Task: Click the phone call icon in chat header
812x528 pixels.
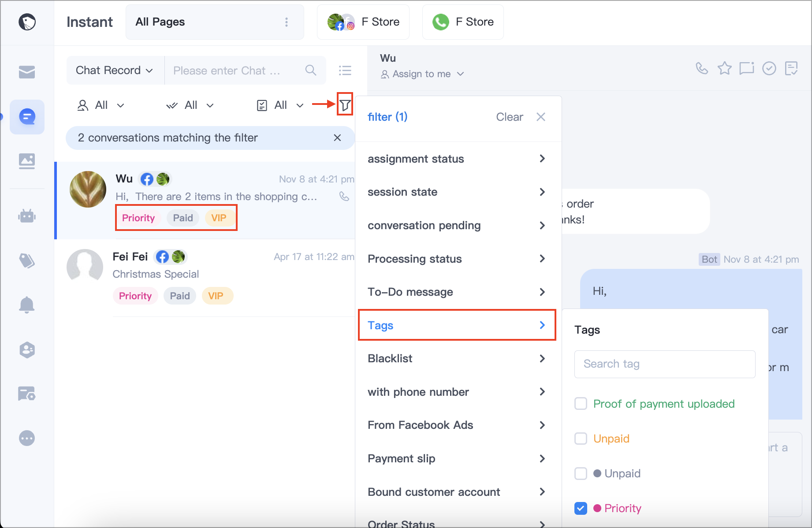Action: pyautogui.click(x=702, y=68)
